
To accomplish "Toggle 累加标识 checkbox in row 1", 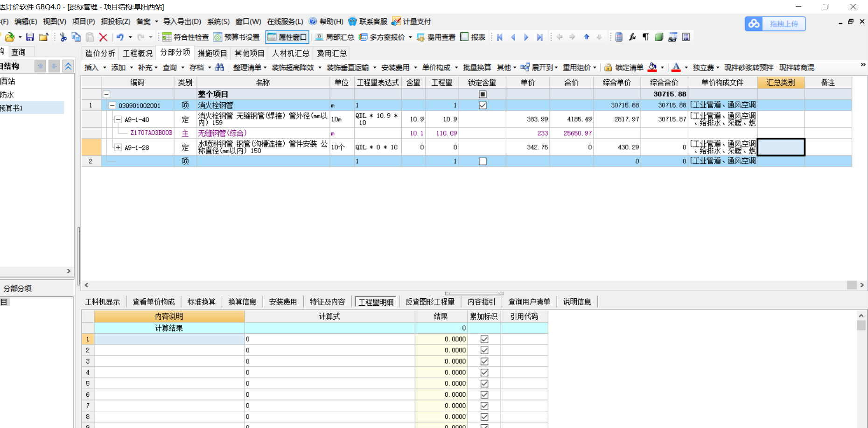I will click(x=484, y=339).
